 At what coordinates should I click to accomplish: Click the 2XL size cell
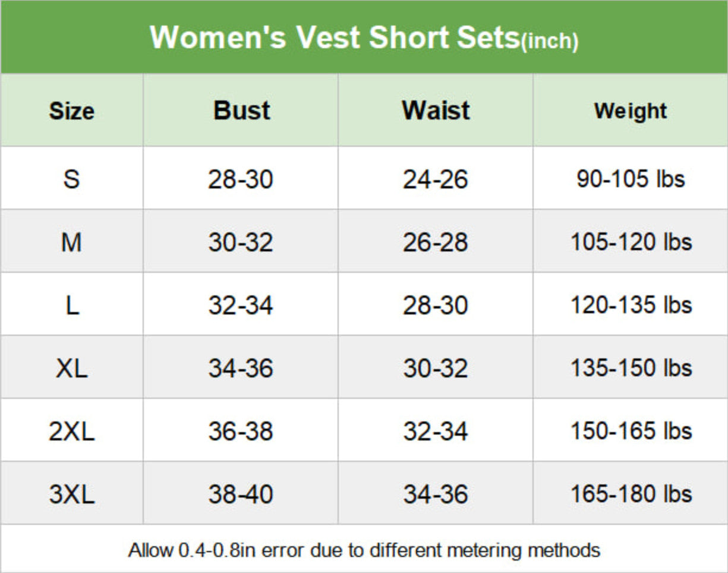tap(71, 432)
